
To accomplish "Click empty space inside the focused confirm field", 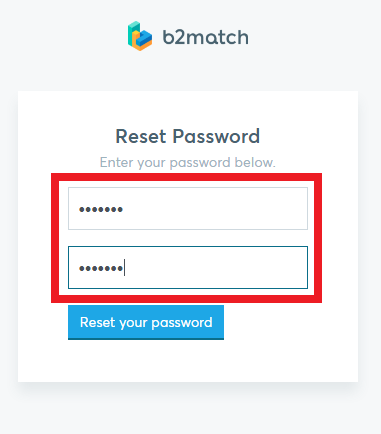I will tap(217, 268).
